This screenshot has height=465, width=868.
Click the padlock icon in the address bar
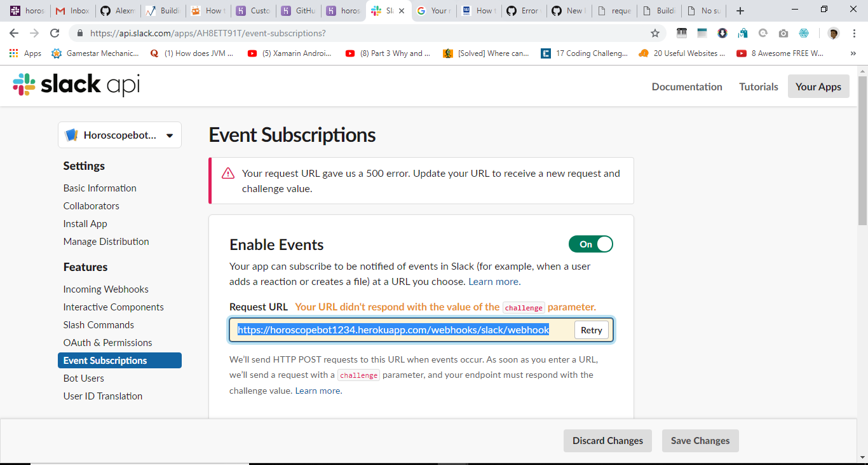click(x=80, y=33)
